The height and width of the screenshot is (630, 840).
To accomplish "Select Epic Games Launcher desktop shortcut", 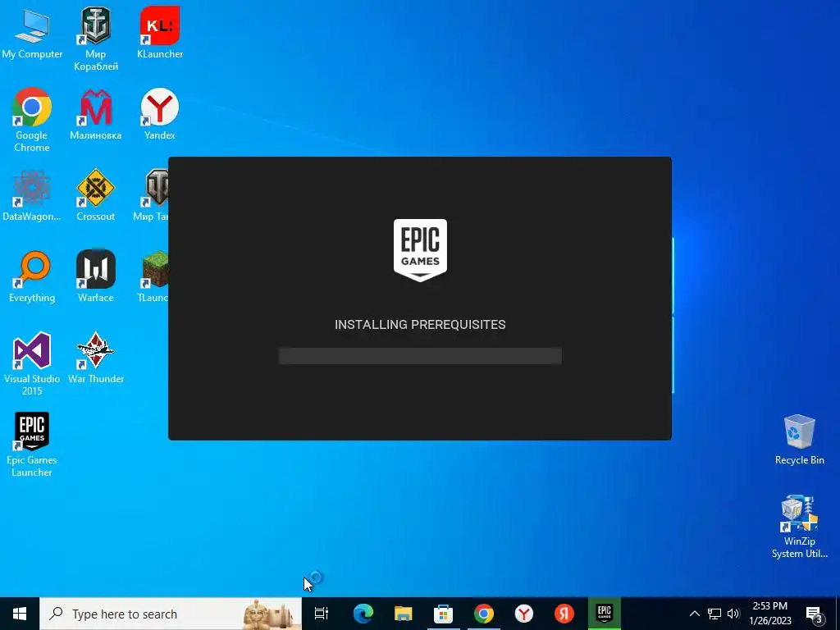I will (x=32, y=445).
